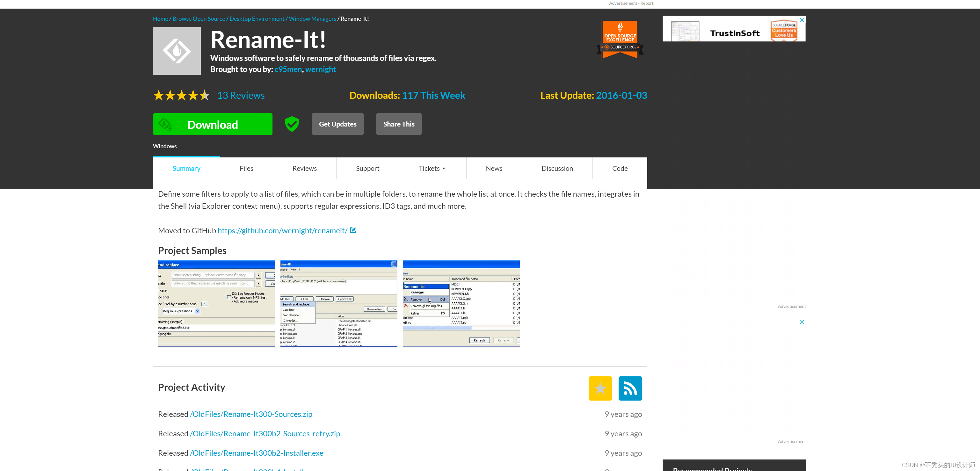980x471 pixels.
Task: Click the yellow star favorite icon
Action: [x=600, y=388]
